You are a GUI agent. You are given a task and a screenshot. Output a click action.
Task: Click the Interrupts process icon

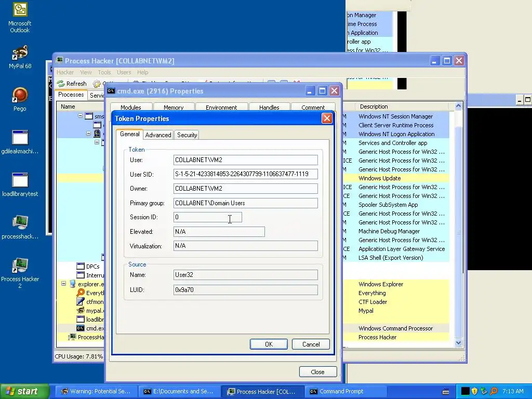coord(81,275)
